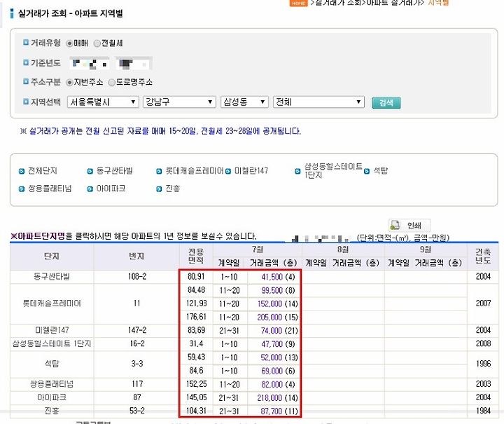Click bullet icon beside 쌍용플래티넘 filter
This screenshot has height=424, width=504.
click(22, 189)
